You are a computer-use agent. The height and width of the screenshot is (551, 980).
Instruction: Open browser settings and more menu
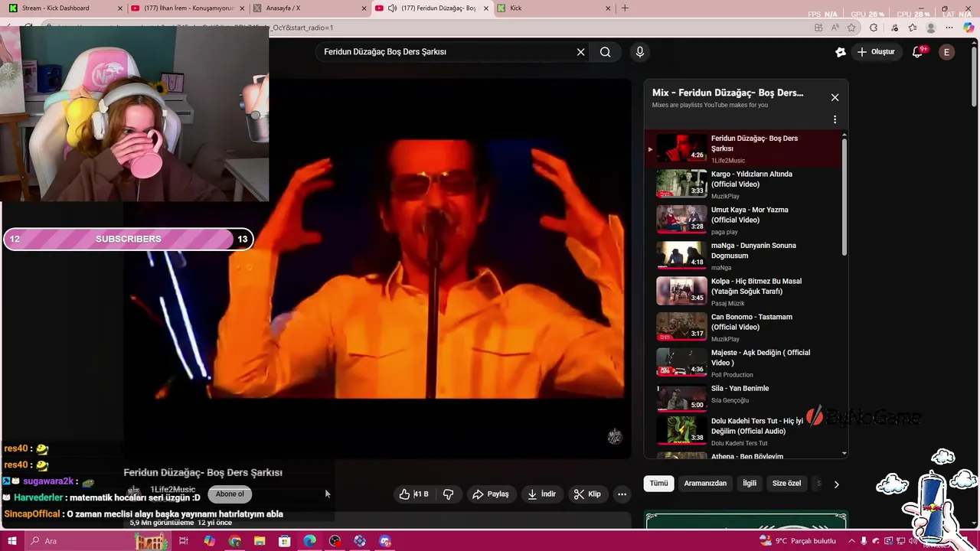pyautogui.click(x=950, y=28)
